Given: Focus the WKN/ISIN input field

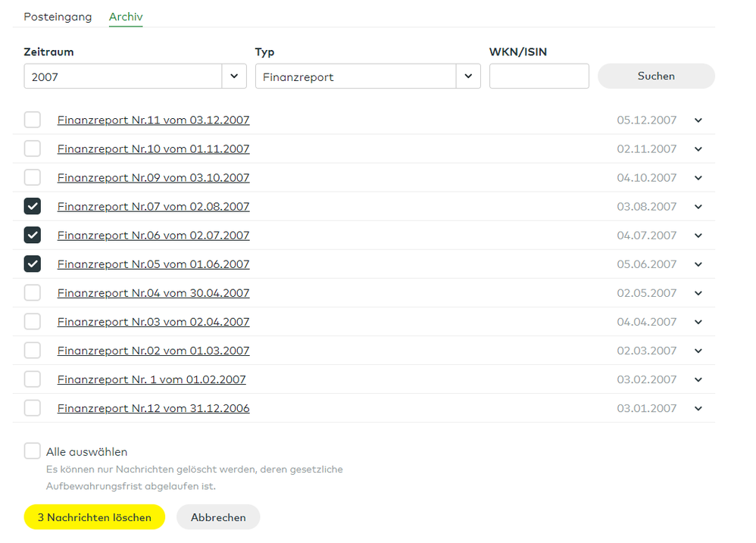Looking at the screenshot, I should (x=539, y=76).
